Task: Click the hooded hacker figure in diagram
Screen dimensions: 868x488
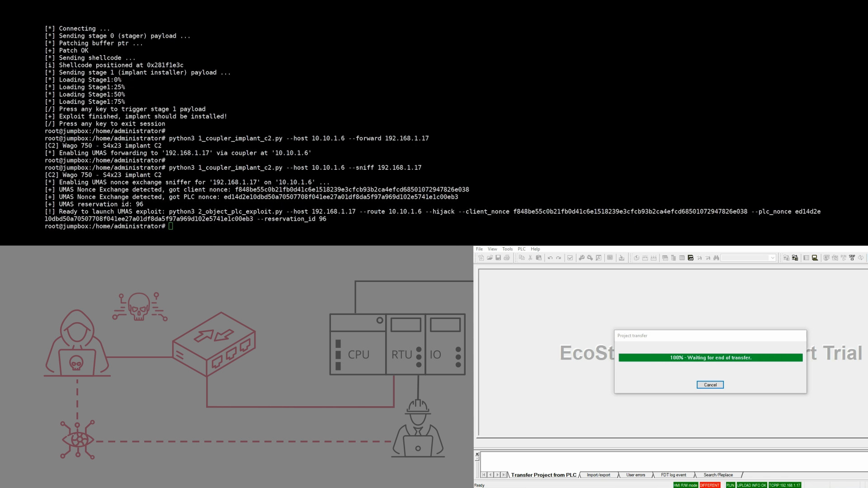Action: click(77, 343)
